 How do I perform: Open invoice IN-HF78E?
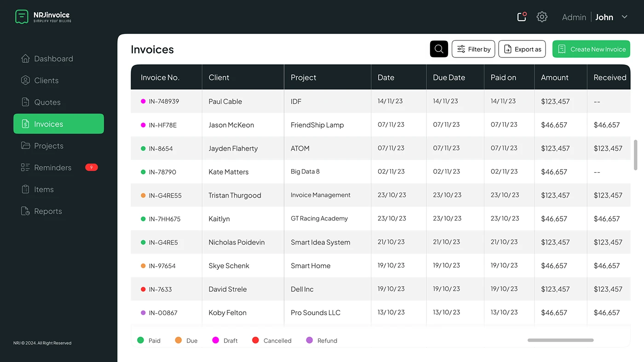pyautogui.click(x=163, y=125)
